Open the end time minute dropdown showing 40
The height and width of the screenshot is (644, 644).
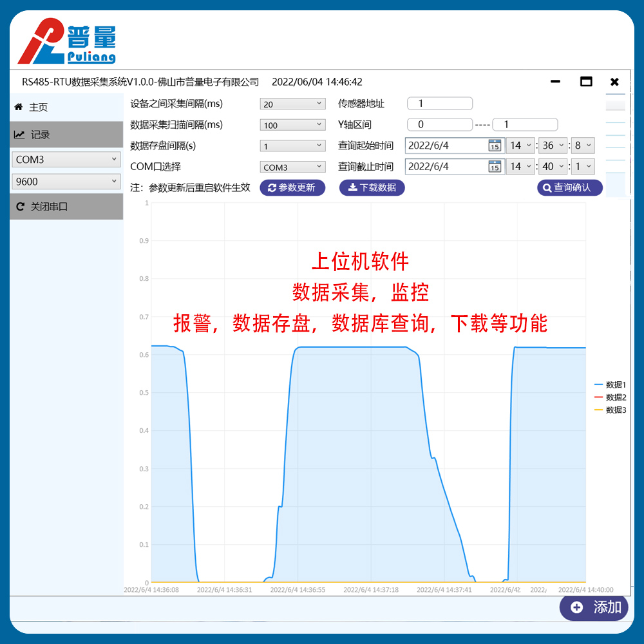pos(553,166)
